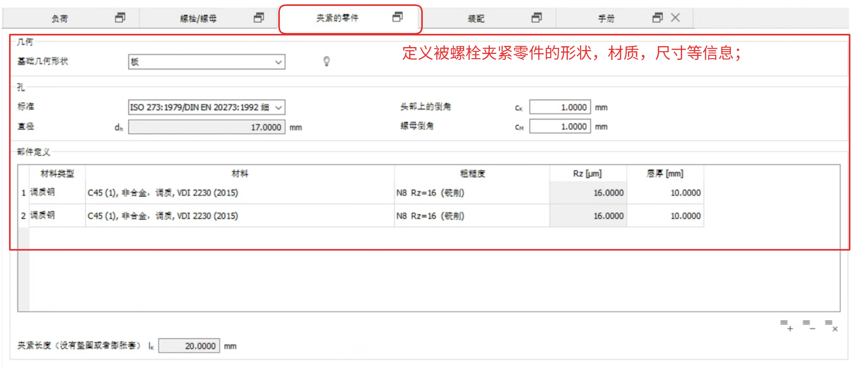868x370 pixels.
Task: Click the 头部上的倒角 cK input field
Action: point(560,107)
